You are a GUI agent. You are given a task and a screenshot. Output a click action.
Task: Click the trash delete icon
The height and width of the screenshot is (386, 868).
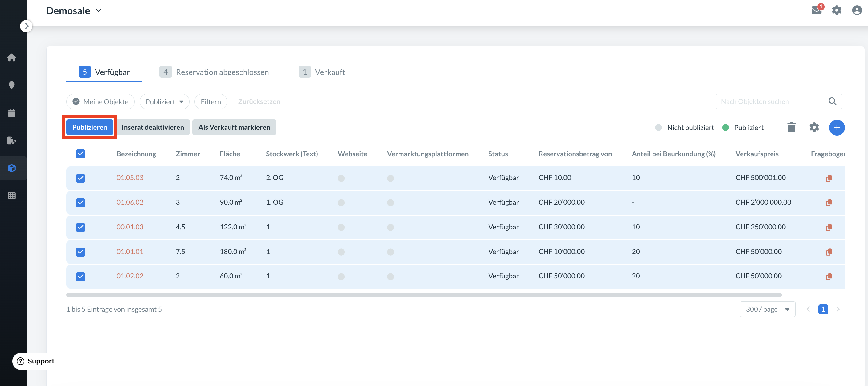tap(791, 127)
